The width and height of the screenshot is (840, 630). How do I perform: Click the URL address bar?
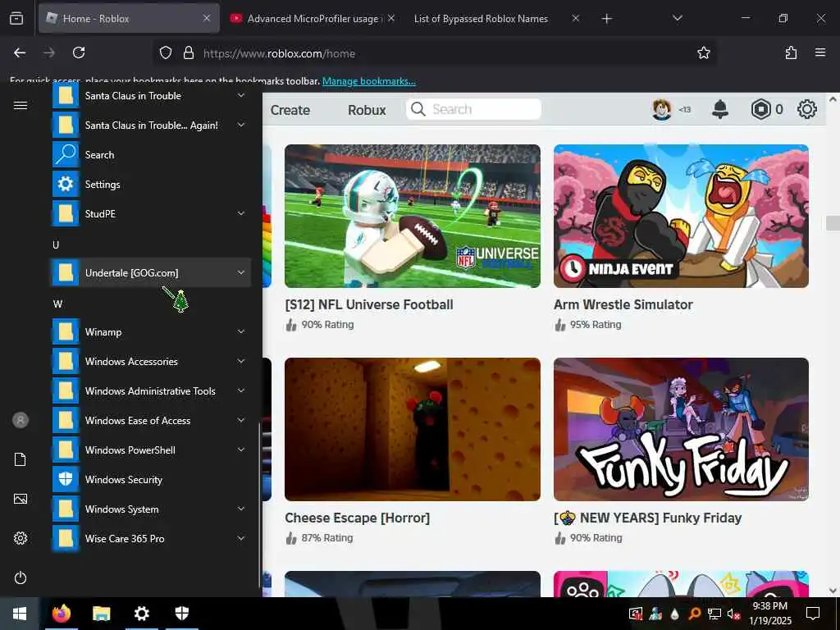(x=434, y=53)
